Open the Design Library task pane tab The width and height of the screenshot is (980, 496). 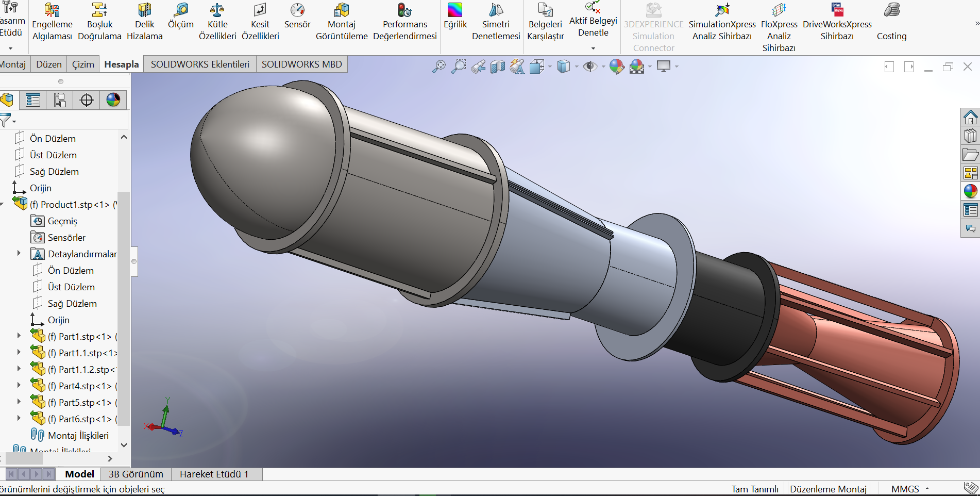pos(971,136)
